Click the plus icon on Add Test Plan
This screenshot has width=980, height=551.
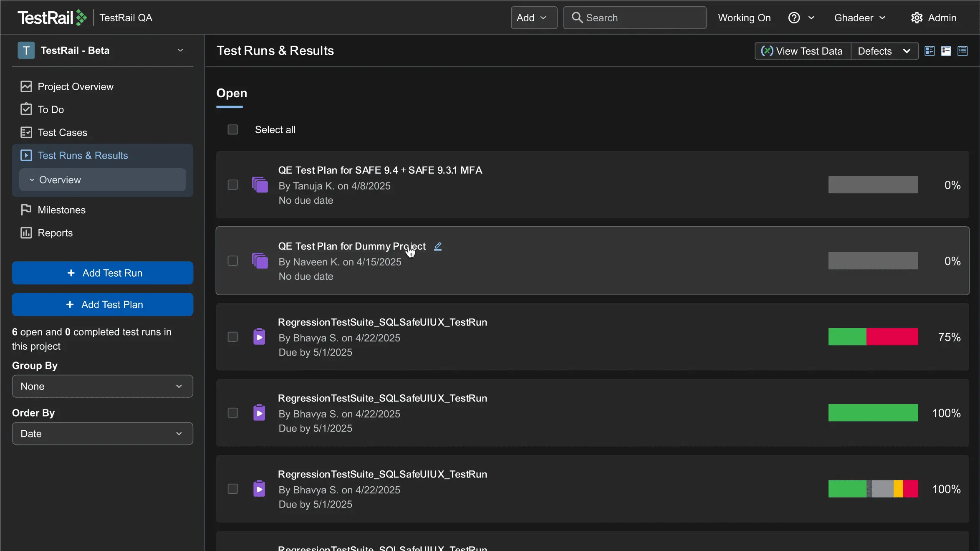pyautogui.click(x=70, y=305)
